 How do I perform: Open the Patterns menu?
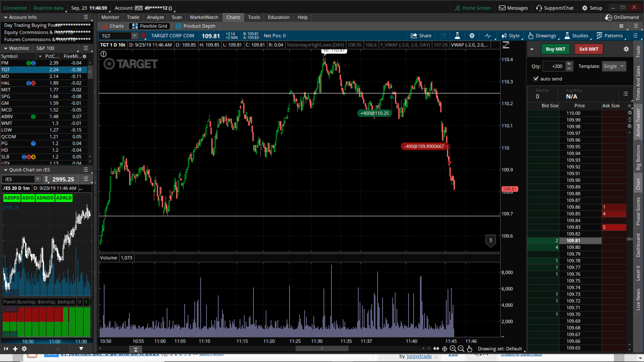609,36
